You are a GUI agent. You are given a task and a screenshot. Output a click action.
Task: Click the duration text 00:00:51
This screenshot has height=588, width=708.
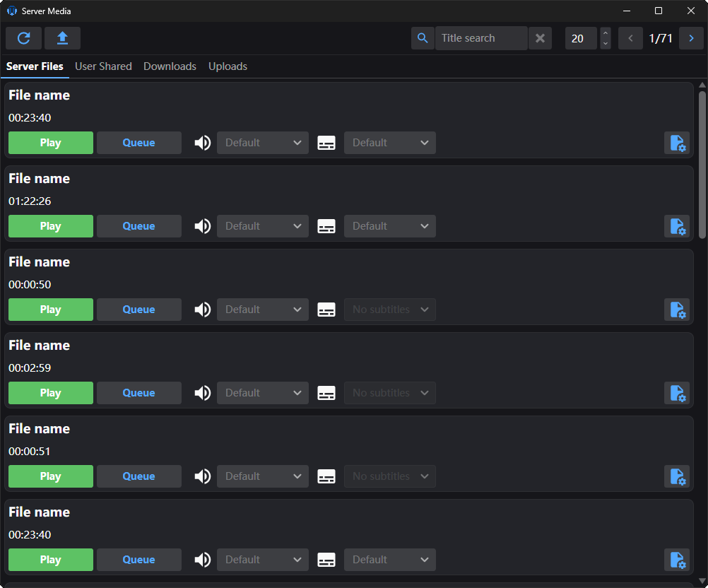tap(30, 451)
